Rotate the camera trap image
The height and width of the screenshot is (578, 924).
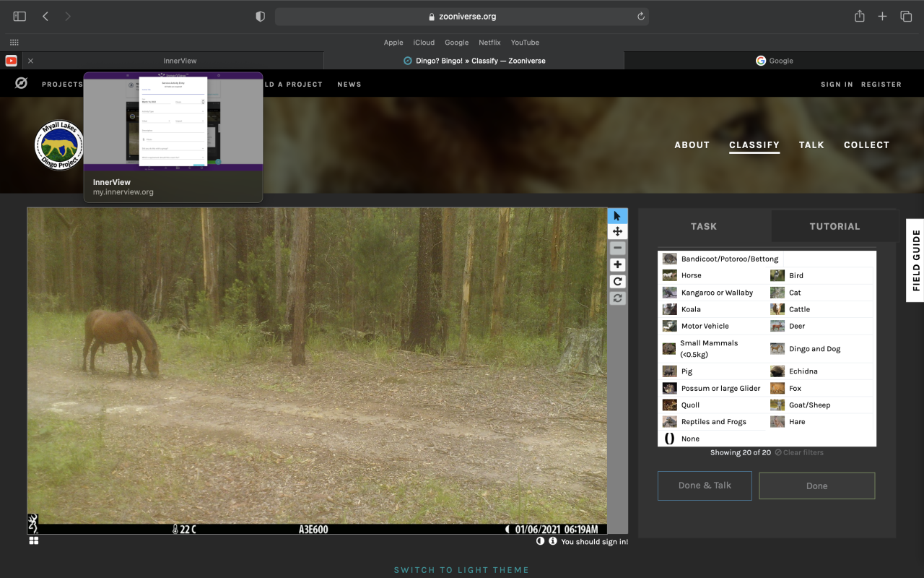click(x=617, y=282)
